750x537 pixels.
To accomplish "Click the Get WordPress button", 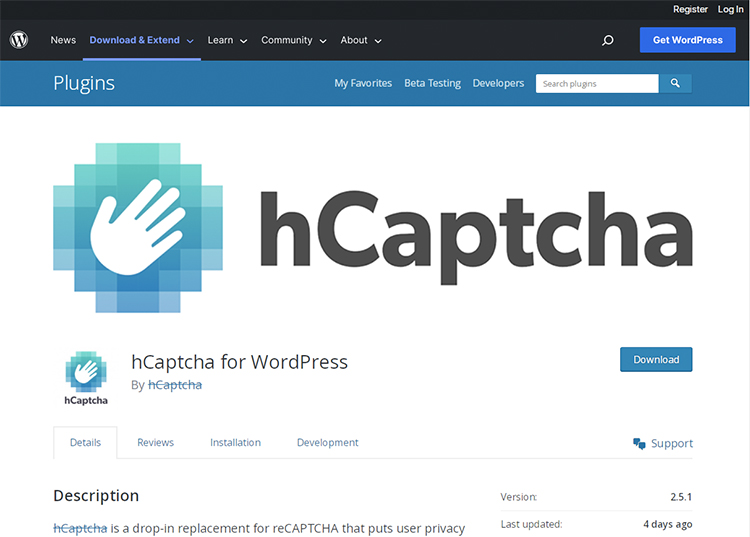I will tap(687, 40).
